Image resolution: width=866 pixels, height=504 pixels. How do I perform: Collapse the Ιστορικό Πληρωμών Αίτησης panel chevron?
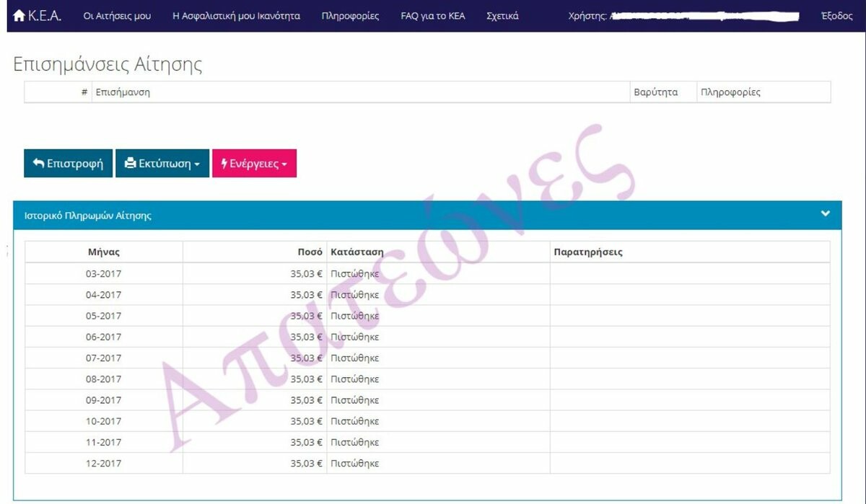[x=826, y=214]
